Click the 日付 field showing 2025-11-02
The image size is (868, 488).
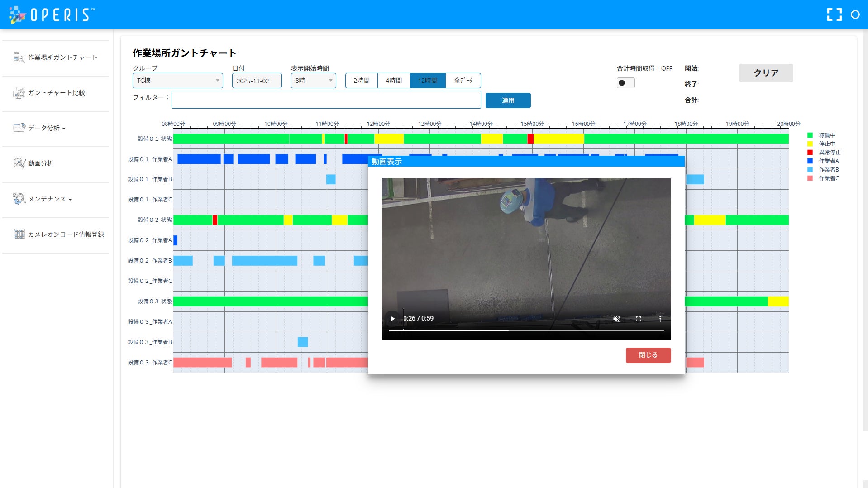click(x=257, y=81)
